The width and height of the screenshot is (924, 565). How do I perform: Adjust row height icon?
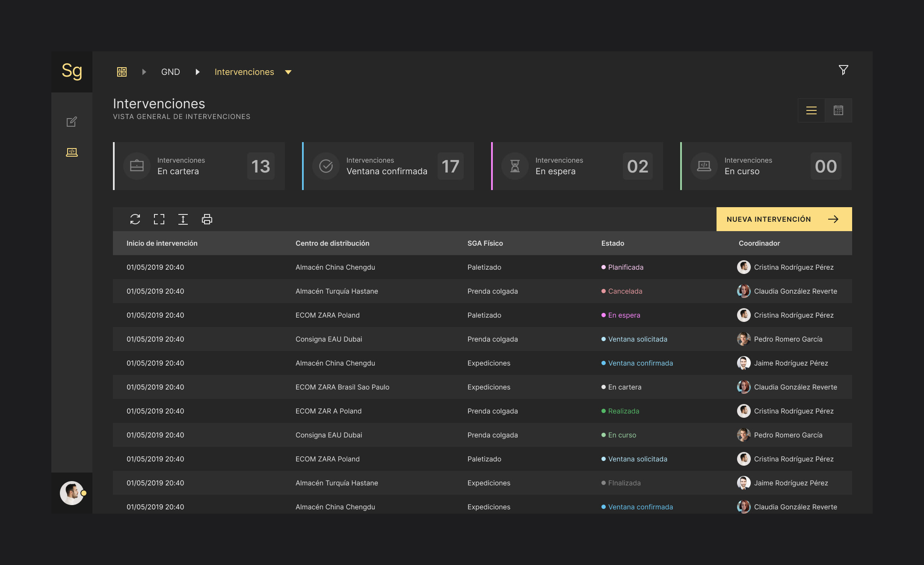tap(183, 219)
